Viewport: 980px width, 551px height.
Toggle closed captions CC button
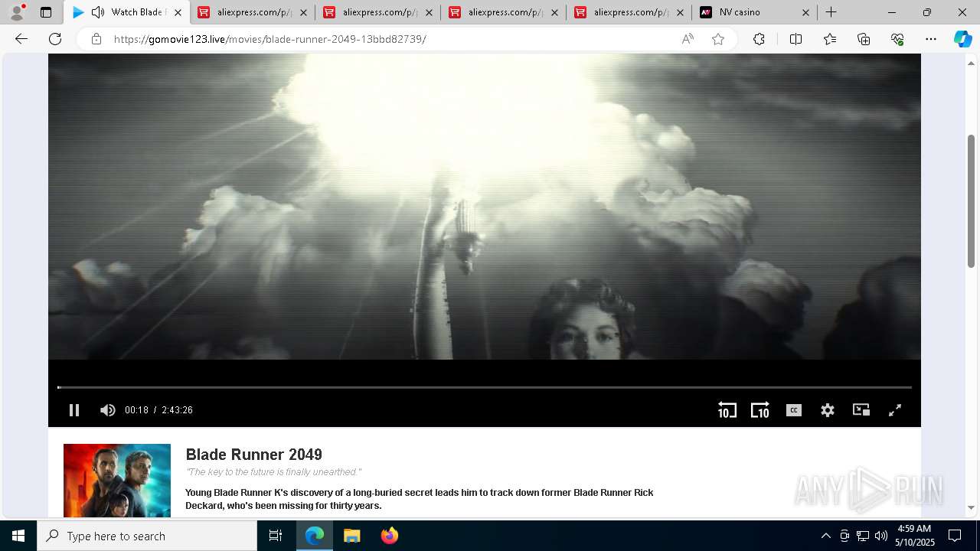(794, 410)
